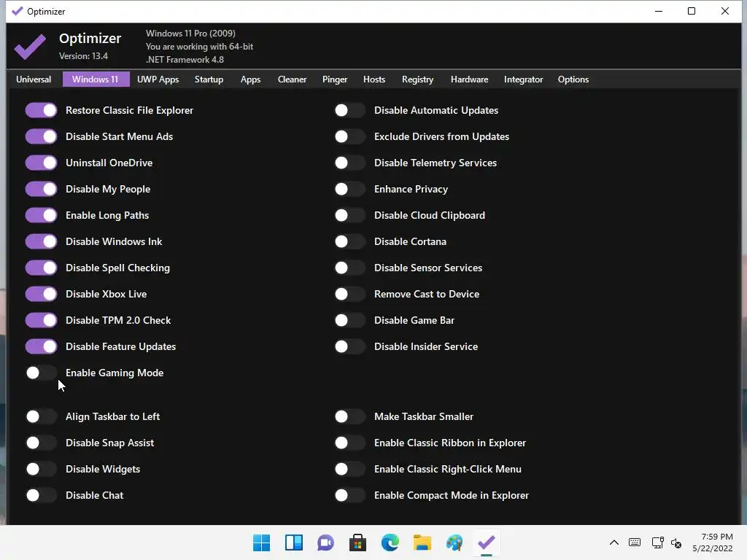Viewport: 747px width, 560px height.
Task: Click the Optimizer app icon on taskbar
Action: click(x=486, y=542)
